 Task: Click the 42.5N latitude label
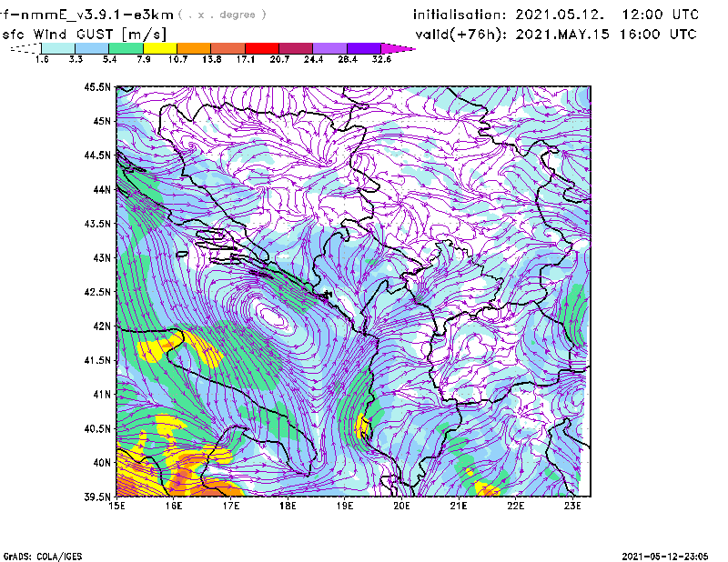point(98,292)
